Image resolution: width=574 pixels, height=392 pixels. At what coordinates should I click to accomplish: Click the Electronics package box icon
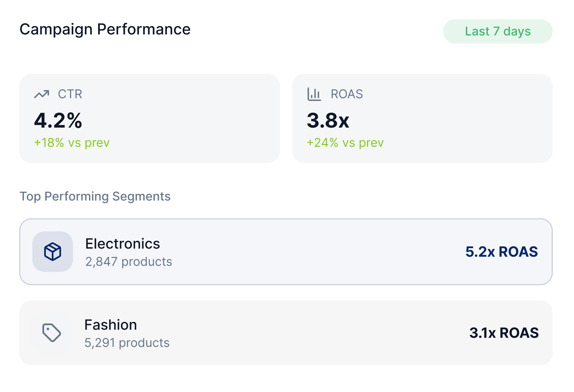(52, 251)
